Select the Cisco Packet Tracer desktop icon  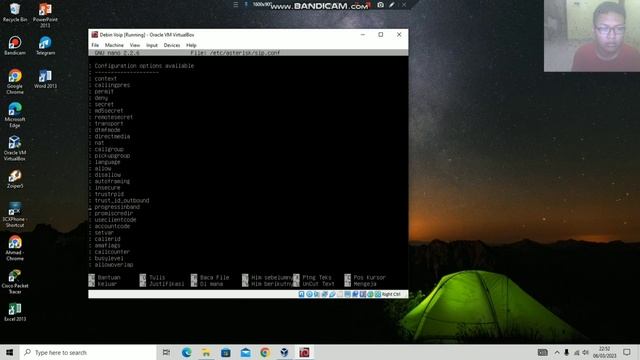15,282
